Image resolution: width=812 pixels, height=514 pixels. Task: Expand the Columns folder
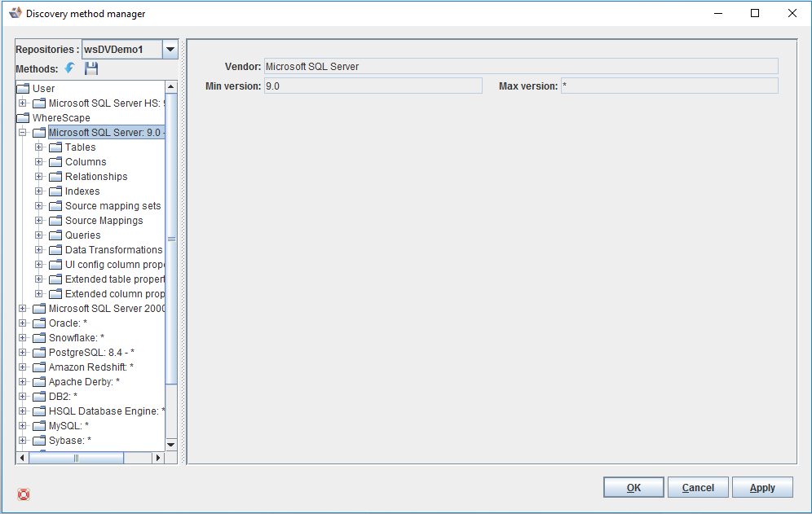39,162
